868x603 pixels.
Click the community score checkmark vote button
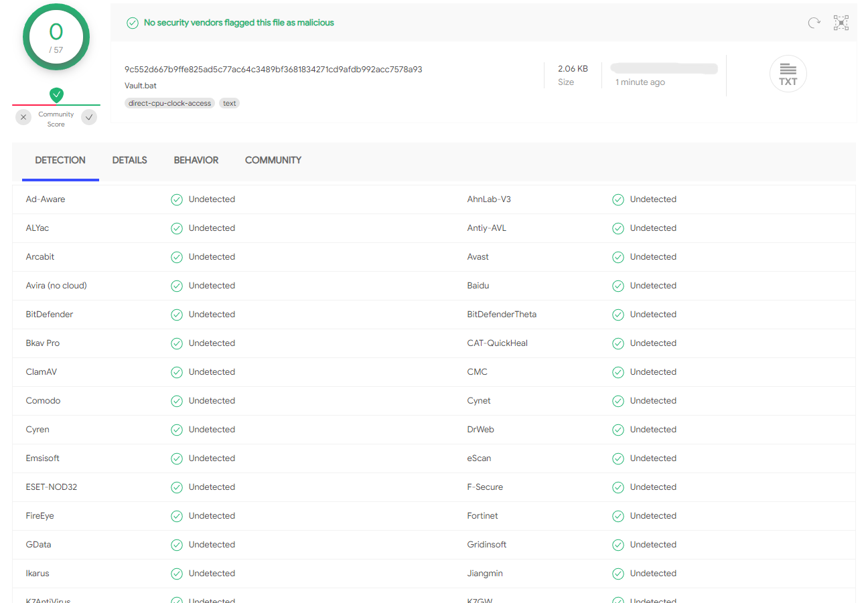coord(89,117)
